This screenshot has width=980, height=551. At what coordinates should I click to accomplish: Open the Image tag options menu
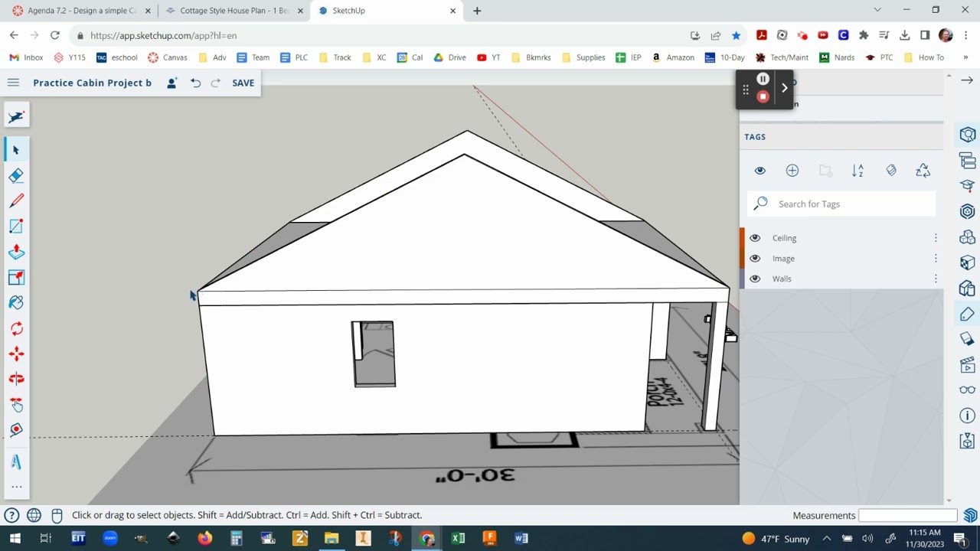pyautogui.click(x=936, y=259)
